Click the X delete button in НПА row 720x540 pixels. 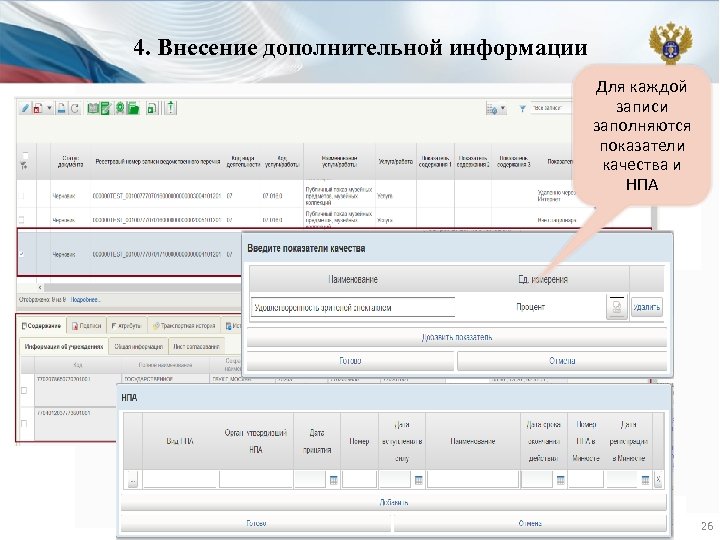pos(658,480)
